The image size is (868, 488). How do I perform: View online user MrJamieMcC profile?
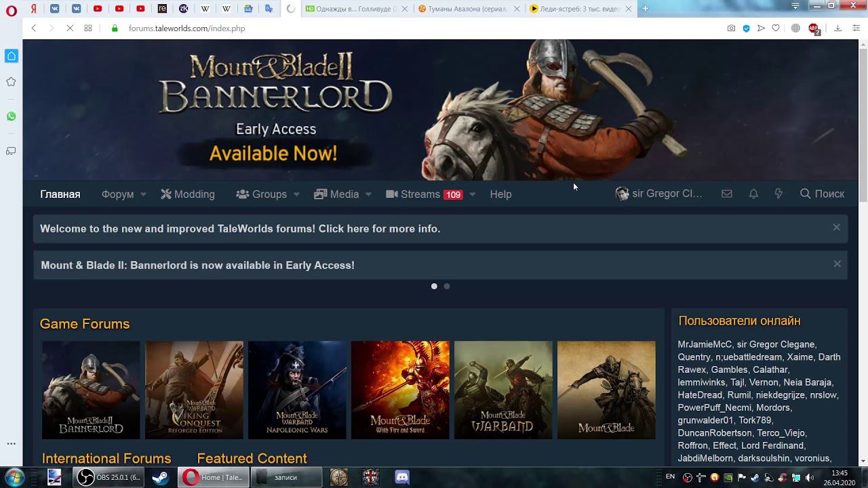click(x=705, y=344)
